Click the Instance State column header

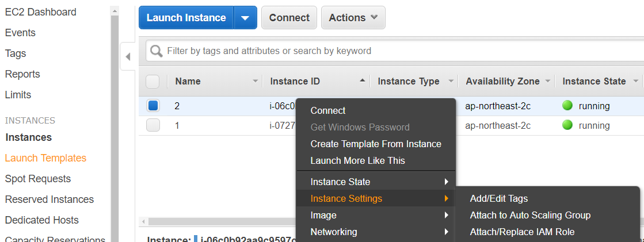(x=594, y=81)
